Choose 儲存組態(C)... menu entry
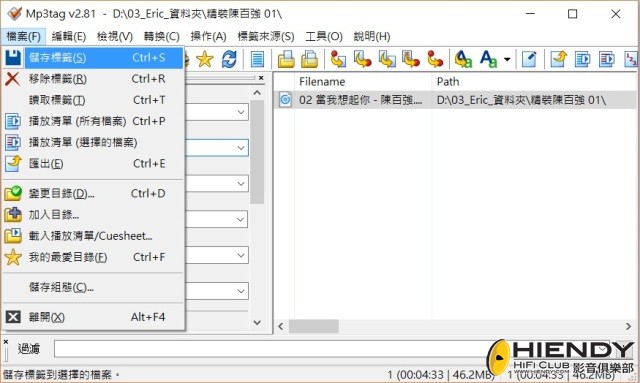Screen dimensions: 640x383 (x=93, y=287)
